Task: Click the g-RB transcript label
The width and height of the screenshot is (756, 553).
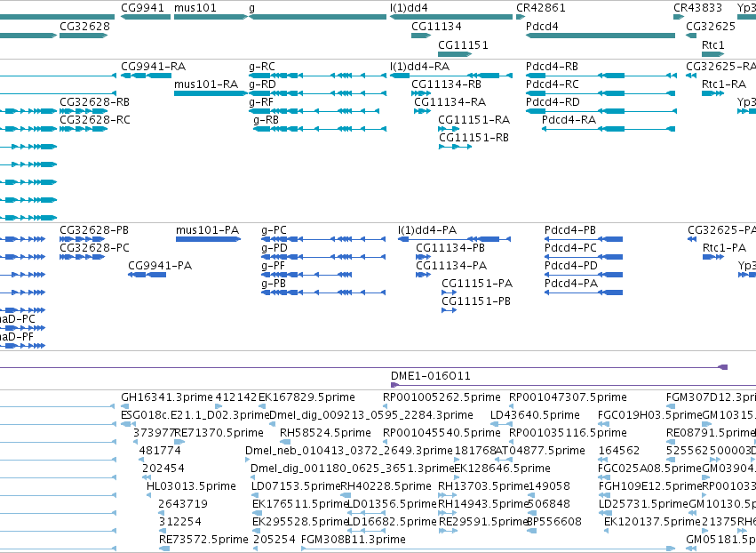Action: (x=267, y=120)
